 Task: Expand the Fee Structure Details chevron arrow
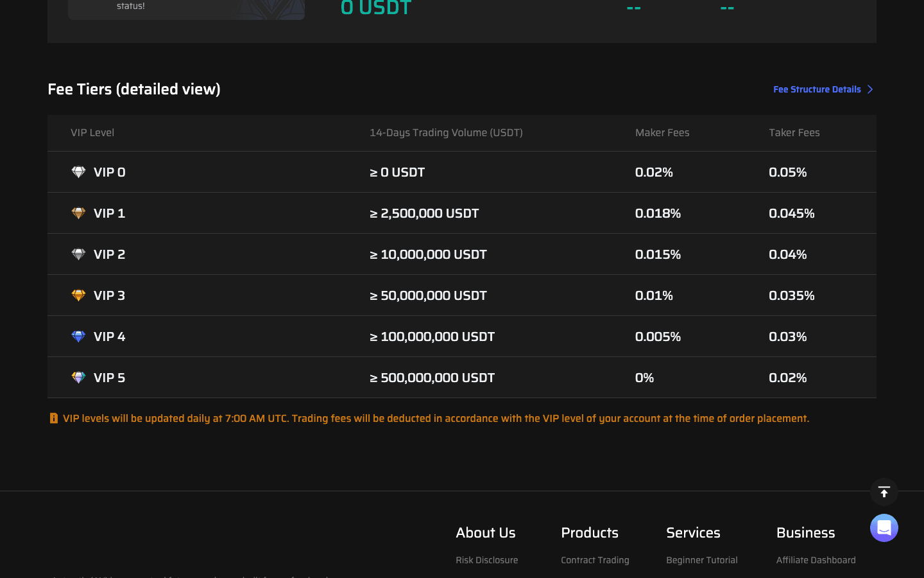point(870,89)
